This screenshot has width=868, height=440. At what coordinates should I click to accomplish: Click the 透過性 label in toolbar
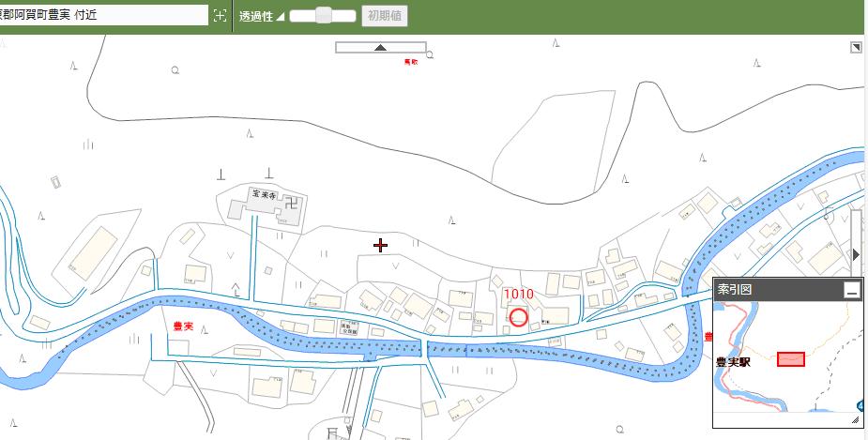click(x=255, y=16)
